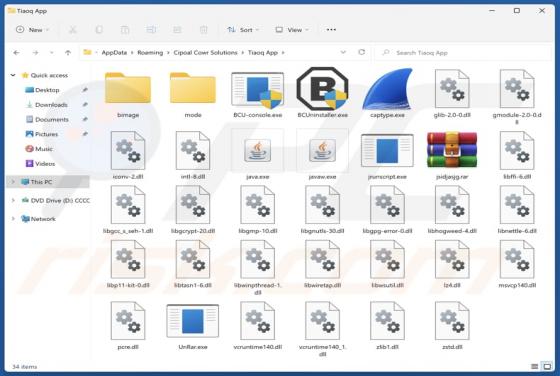
Task: Click the Refresh button in address bar
Action: pyautogui.click(x=361, y=52)
